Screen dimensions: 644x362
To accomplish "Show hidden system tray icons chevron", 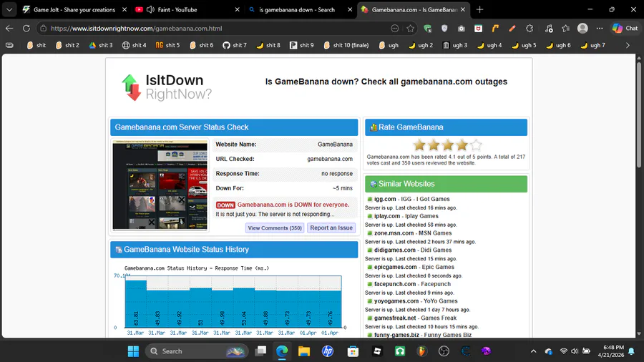I will tap(533, 351).
